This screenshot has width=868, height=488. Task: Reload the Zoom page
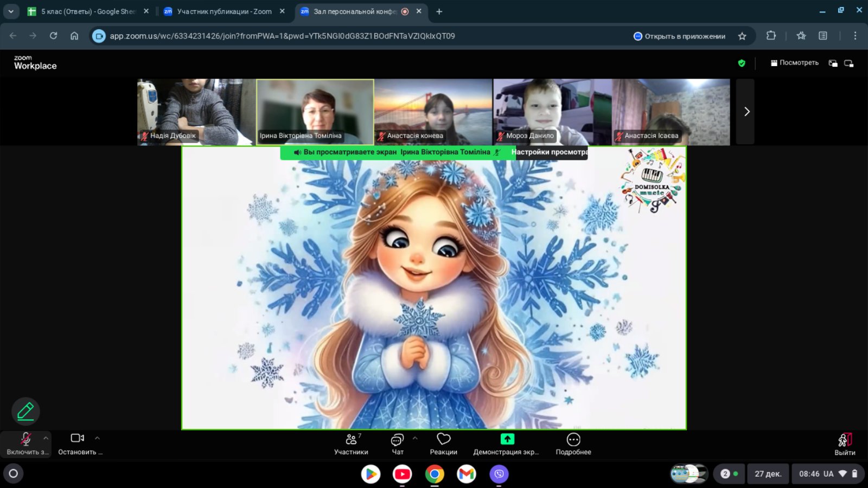point(53,36)
